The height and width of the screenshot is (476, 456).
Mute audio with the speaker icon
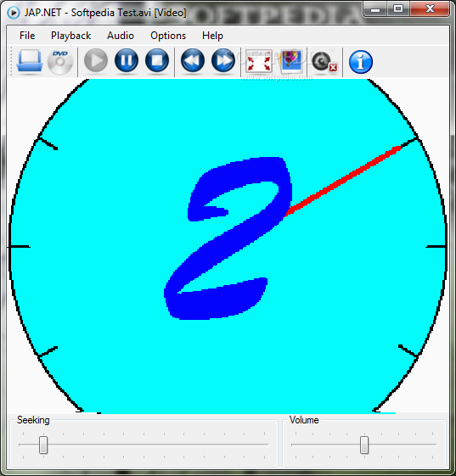click(324, 62)
